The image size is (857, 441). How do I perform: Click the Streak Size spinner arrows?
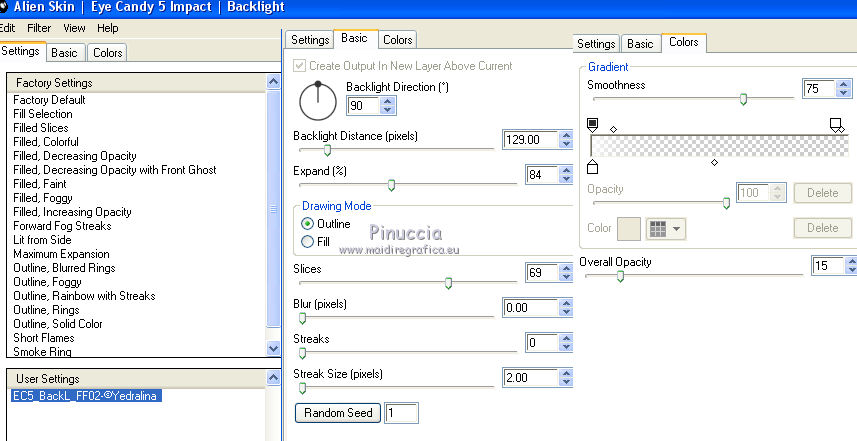tap(566, 378)
